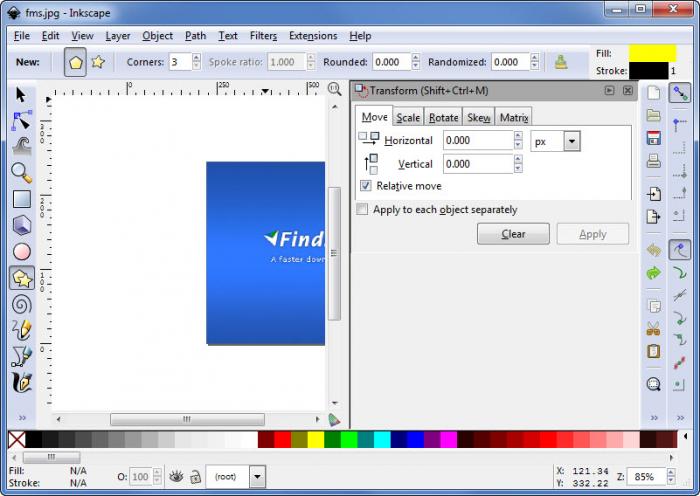Select the Pencil freehand tool
700x496 pixels.
click(21, 330)
